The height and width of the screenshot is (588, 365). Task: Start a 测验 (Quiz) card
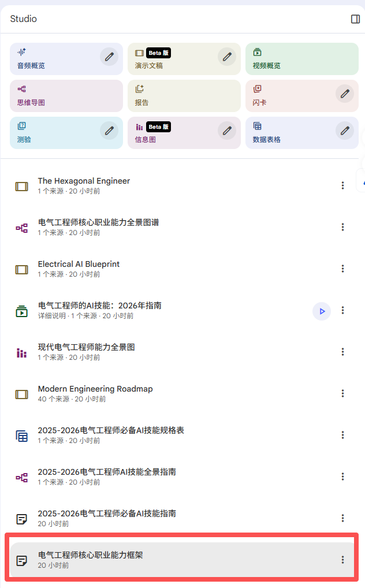[66, 133]
